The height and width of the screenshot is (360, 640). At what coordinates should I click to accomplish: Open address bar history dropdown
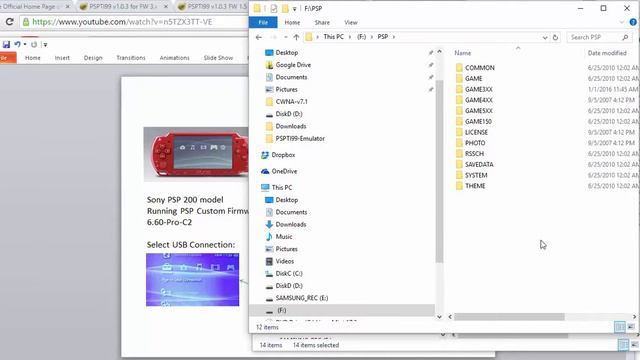click(545, 38)
